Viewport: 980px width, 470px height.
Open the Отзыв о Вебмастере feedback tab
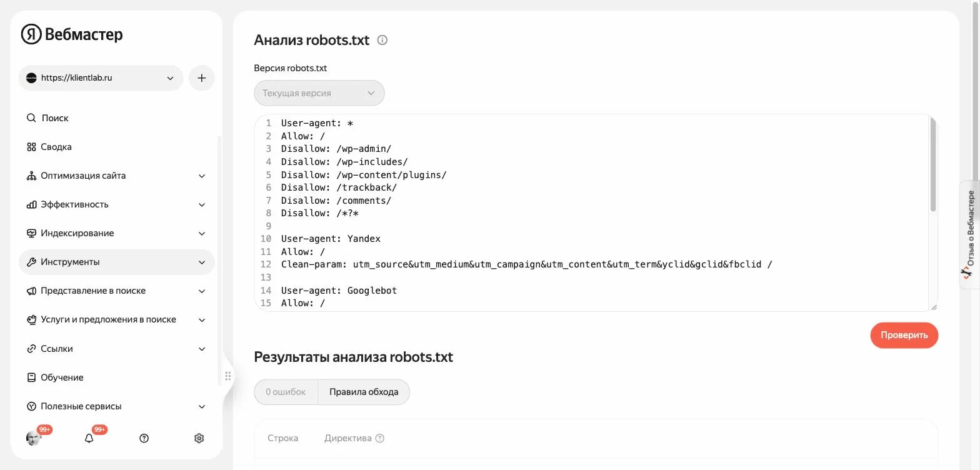click(969, 234)
